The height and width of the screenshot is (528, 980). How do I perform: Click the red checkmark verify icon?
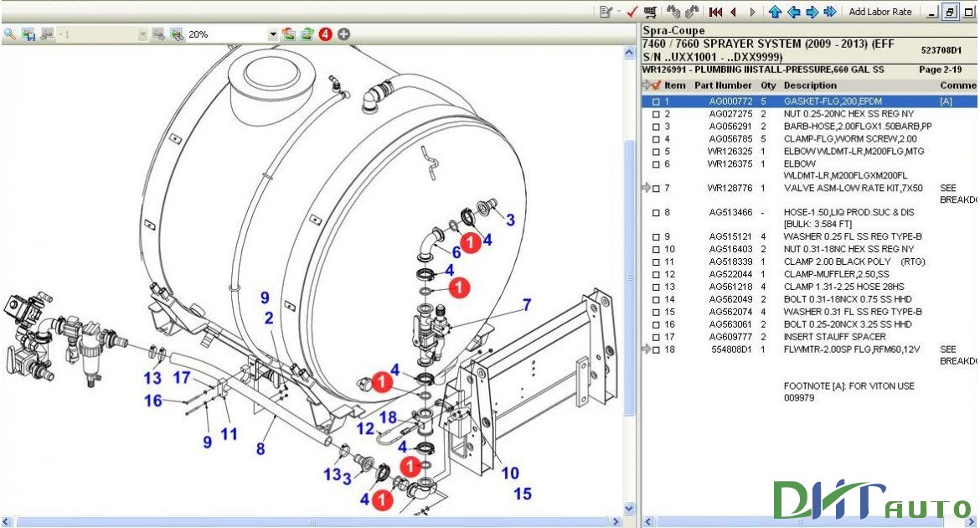click(631, 12)
